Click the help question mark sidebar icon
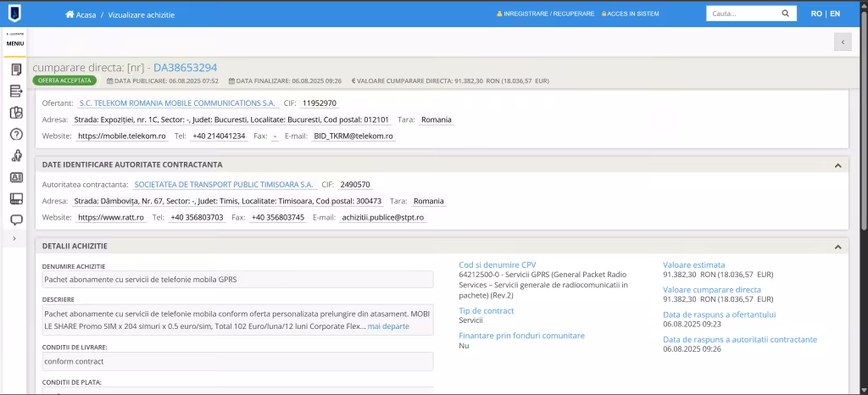Viewport: 868px width, 395px height. [16, 134]
